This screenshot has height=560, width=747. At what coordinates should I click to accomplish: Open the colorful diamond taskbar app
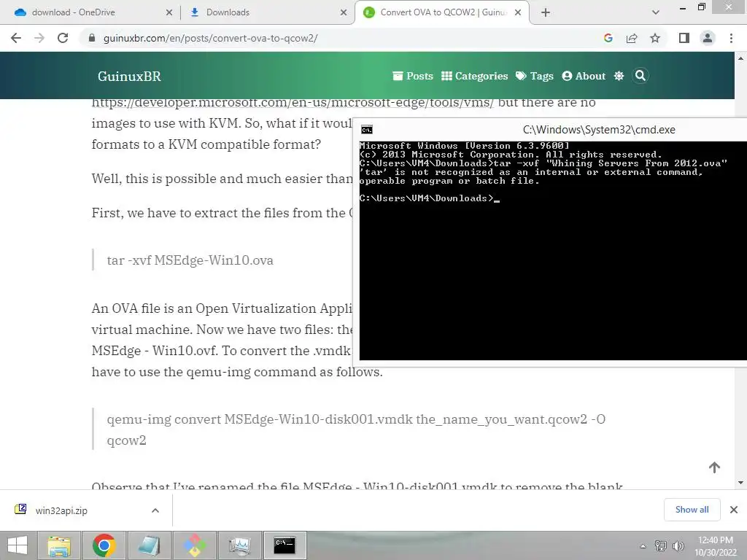click(x=194, y=545)
